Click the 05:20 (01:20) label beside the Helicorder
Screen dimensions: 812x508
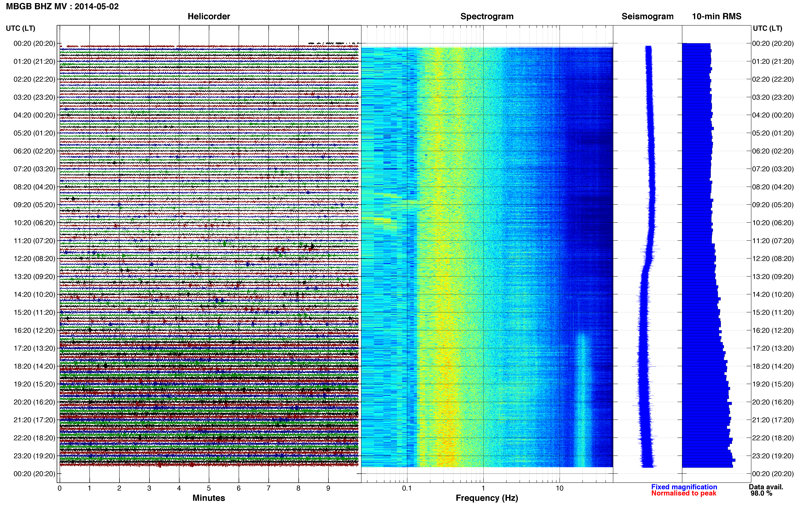click(34, 133)
